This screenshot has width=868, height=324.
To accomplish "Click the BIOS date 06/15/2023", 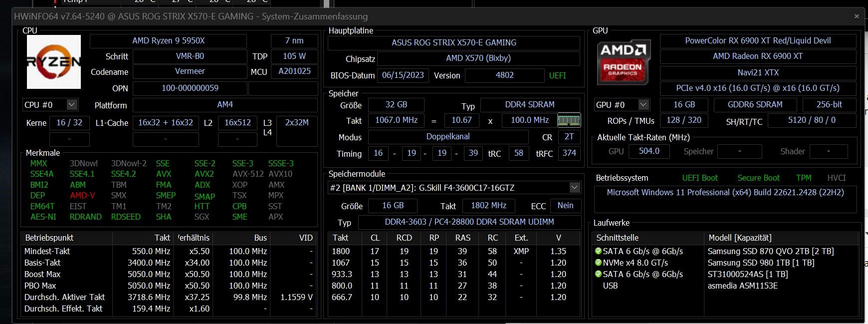I will coord(403,75).
